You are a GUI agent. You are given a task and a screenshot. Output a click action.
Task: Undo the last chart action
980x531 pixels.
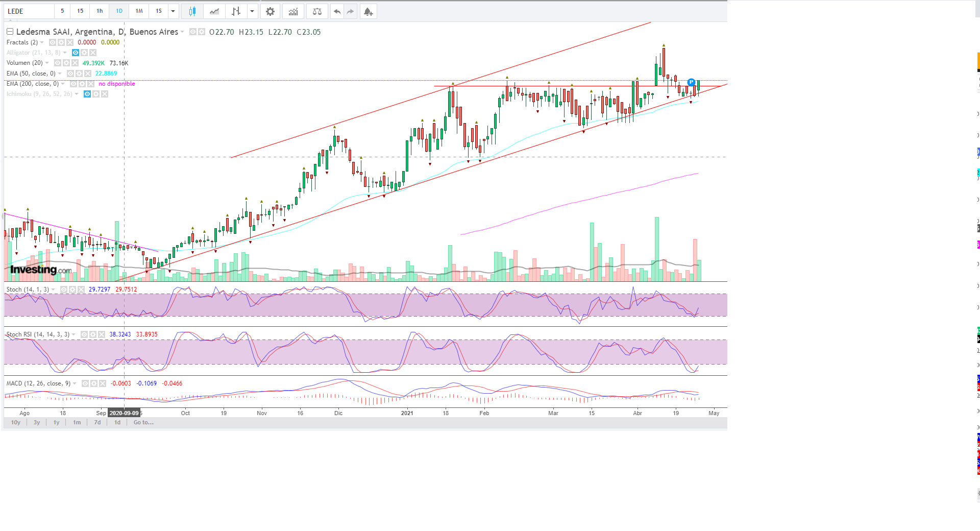coord(337,11)
